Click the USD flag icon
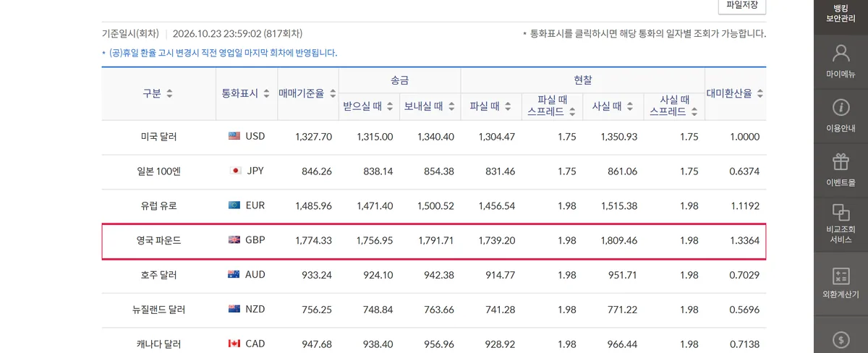The height and width of the screenshot is (353, 868). pos(234,136)
